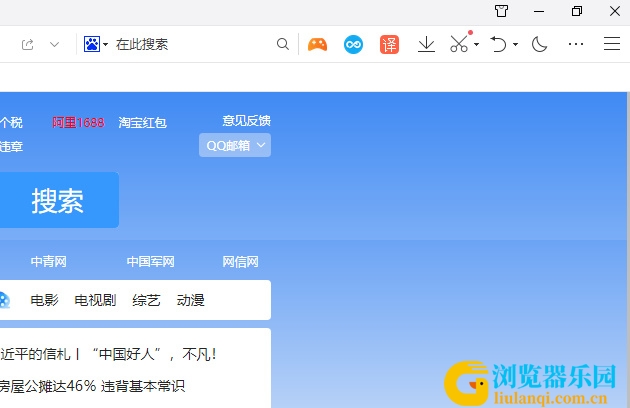Expand the undo history dropdown arrow

[515, 44]
